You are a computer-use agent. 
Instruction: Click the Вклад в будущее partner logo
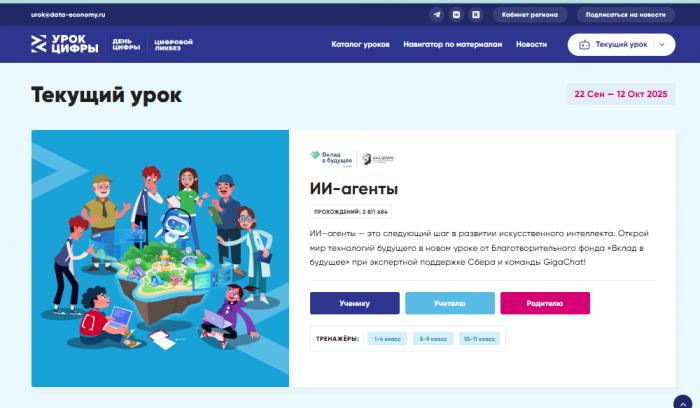point(331,159)
